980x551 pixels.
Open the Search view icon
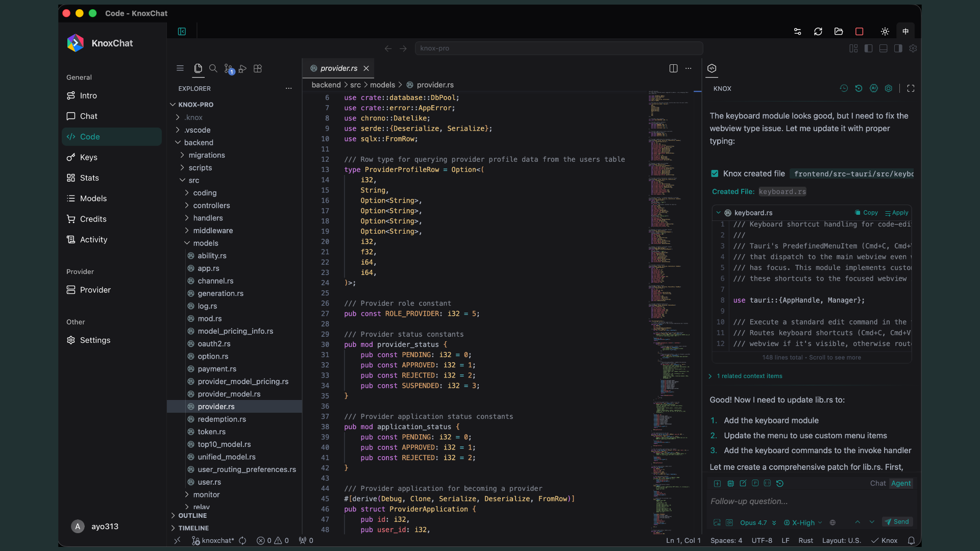click(213, 68)
